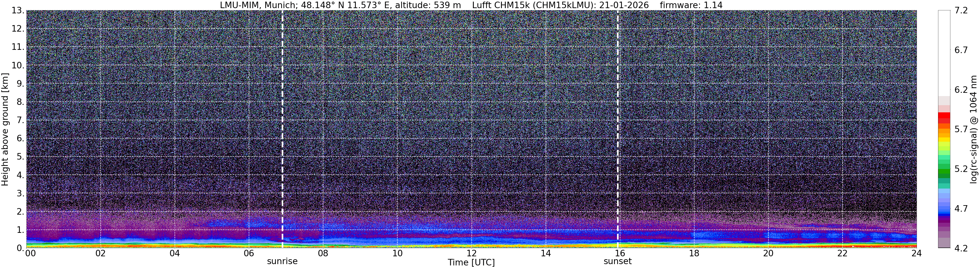Click the 10 time tick label

point(397,253)
